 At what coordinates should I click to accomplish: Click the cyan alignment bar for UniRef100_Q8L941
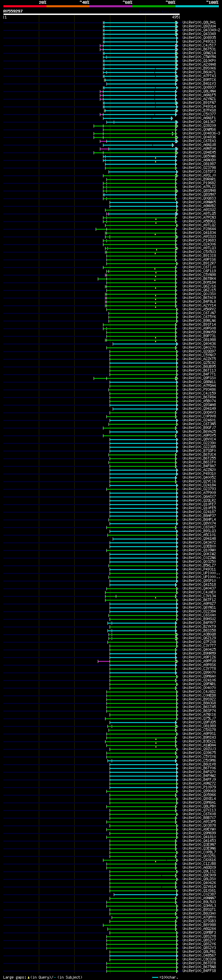140,23
